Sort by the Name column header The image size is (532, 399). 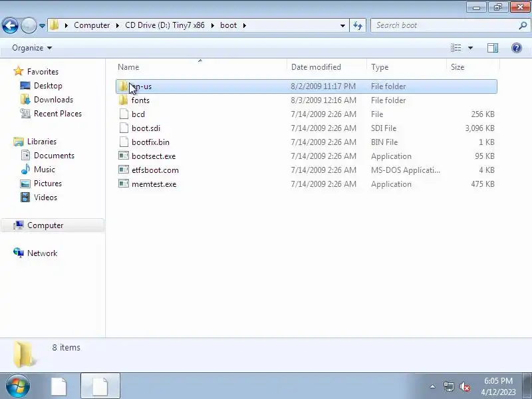(128, 67)
